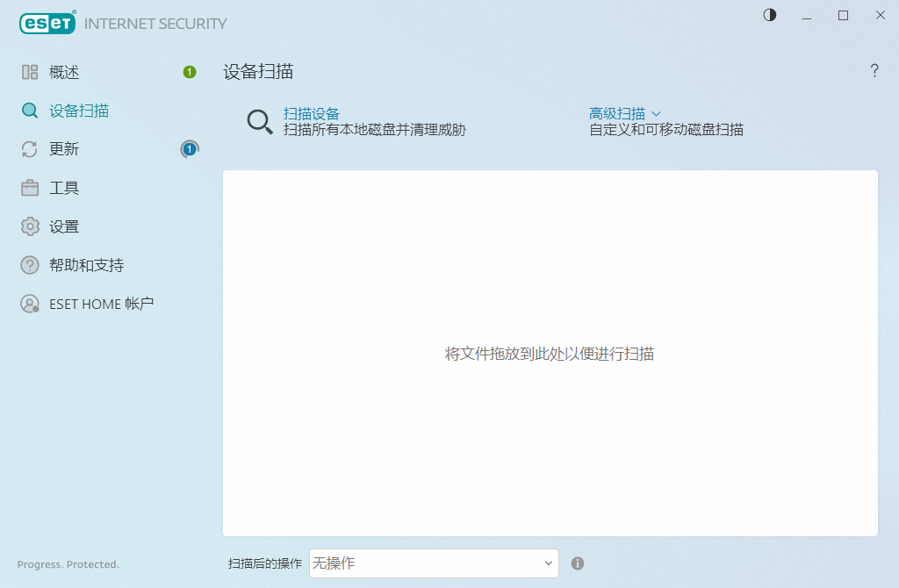Open the help question mark icon

[x=874, y=70]
